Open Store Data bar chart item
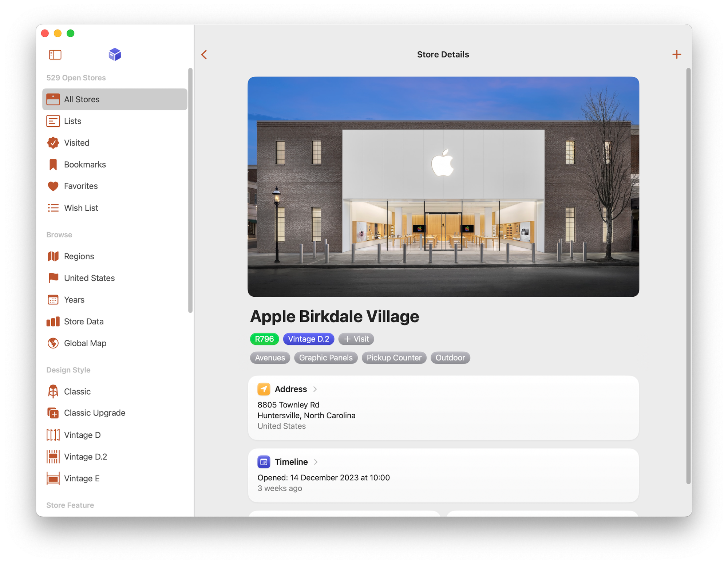The width and height of the screenshot is (728, 564). coord(83,322)
